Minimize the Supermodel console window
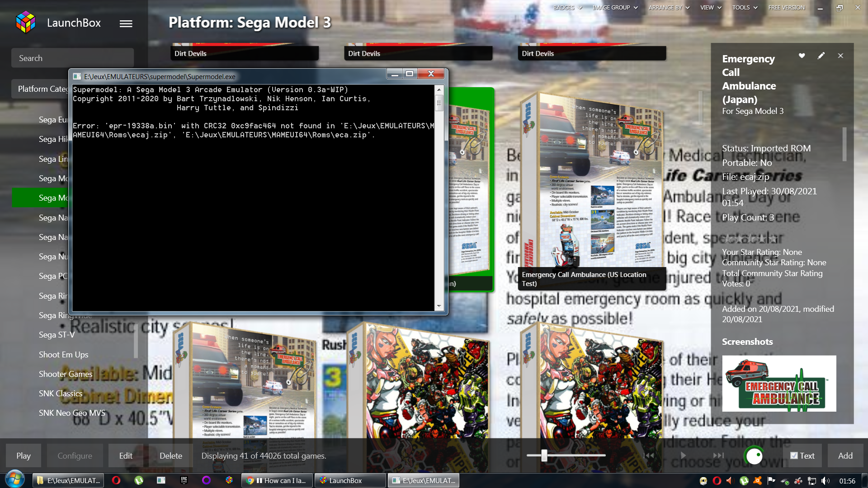The image size is (868, 488). point(394,74)
